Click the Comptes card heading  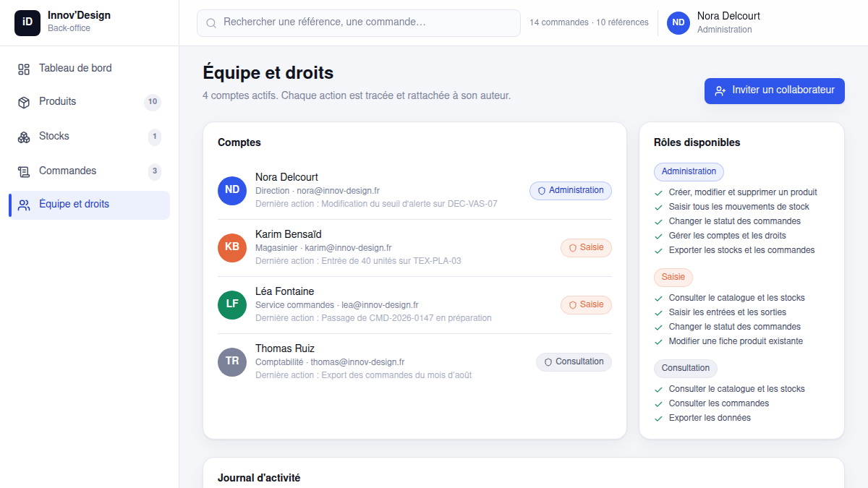tap(239, 143)
